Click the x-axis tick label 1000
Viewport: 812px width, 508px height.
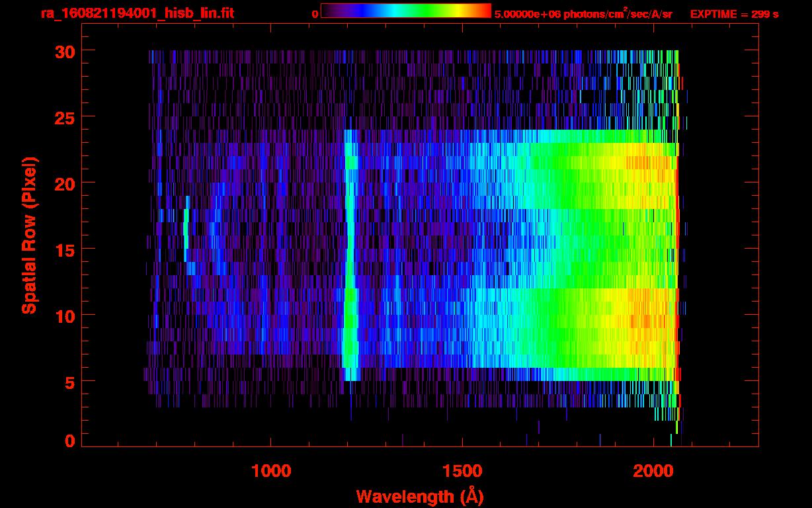[x=271, y=472]
